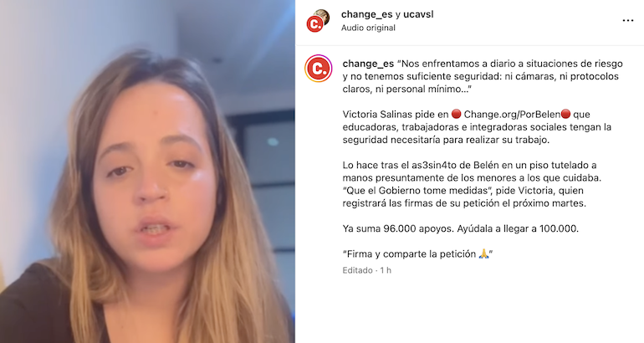644x343 pixels.
Task: Click the Firma y comparte la petición line
Action: click(417, 253)
